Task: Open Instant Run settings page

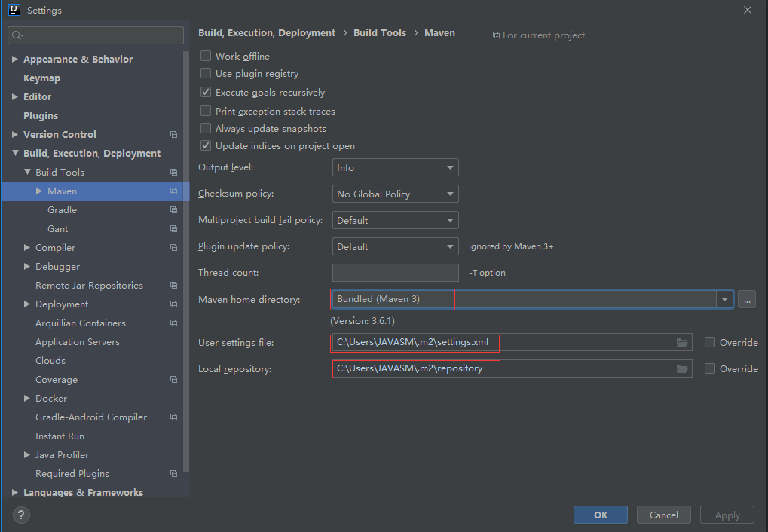Action: [60, 436]
